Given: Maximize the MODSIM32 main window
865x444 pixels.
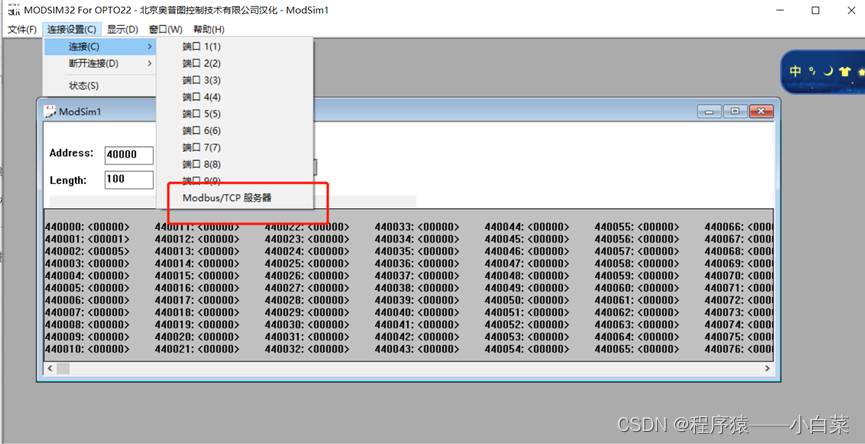Looking at the screenshot, I should (x=815, y=10).
